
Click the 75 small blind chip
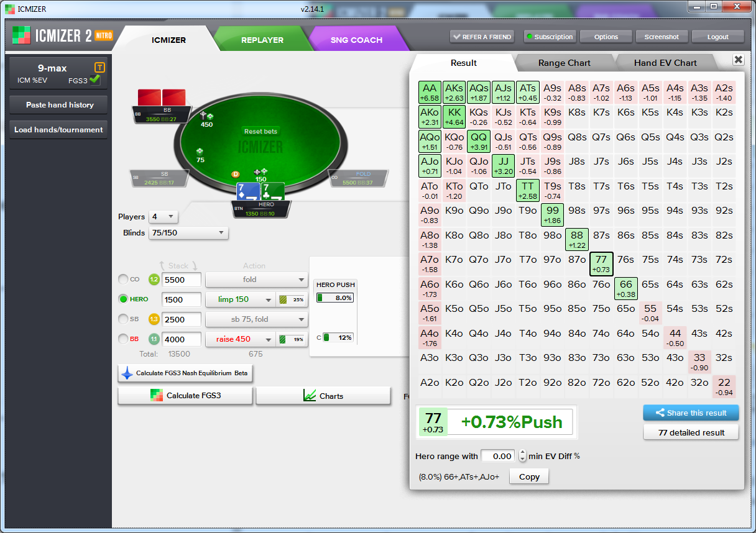(200, 155)
